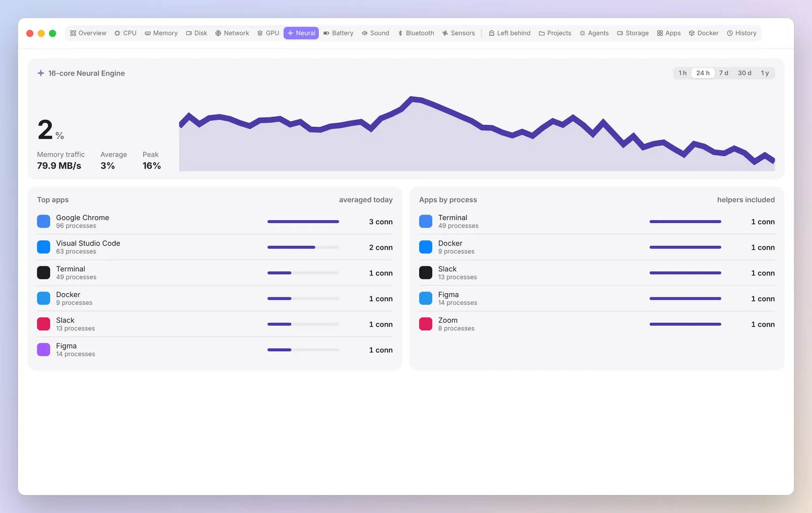812x513 pixels.
Task: Select the 24 h time range
Action: [703, 73]
